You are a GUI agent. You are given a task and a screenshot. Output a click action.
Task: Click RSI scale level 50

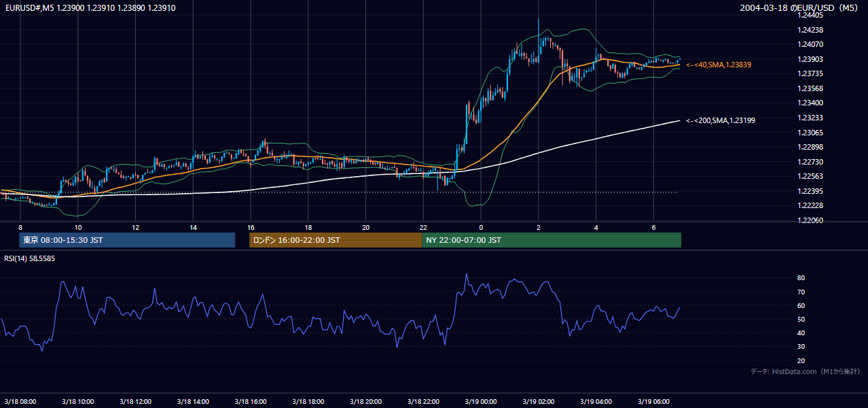point(801,319)
